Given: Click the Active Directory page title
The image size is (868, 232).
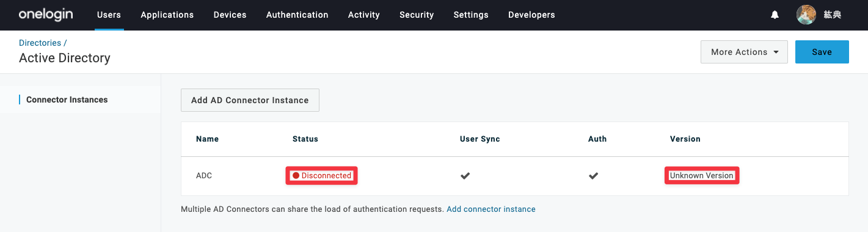Looking at the screenshot, I should click(x=65, y=58).
